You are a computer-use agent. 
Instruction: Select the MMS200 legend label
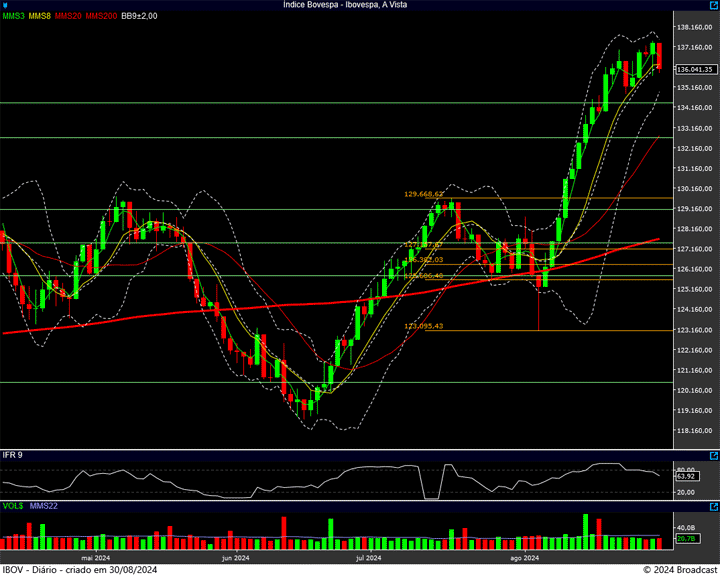tap(101, 16)
